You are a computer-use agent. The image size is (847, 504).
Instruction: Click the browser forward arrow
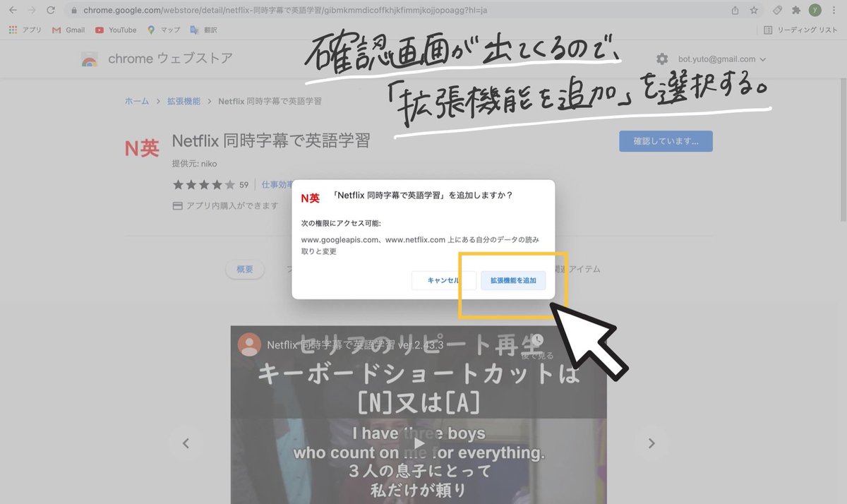pos(31,11)
